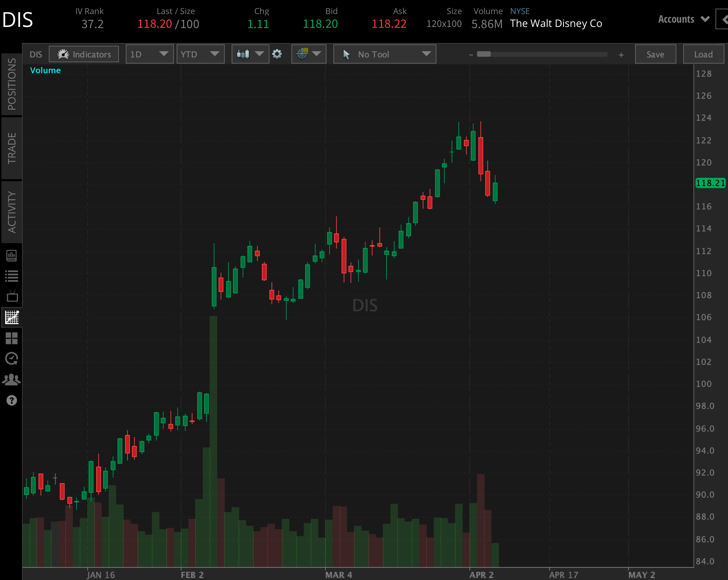Expand the YTD time range dropdown
The width and height of the screenshot is (728, 580).
200,54
